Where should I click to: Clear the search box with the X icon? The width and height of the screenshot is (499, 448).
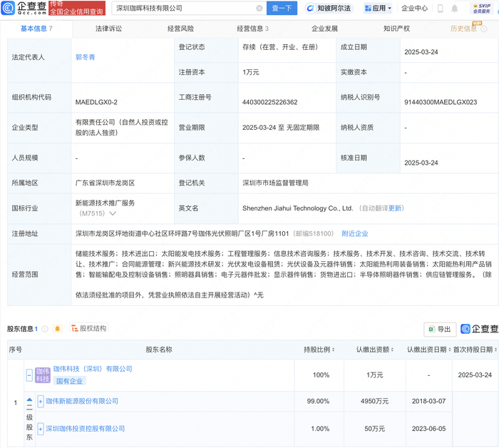click(259, 9)
